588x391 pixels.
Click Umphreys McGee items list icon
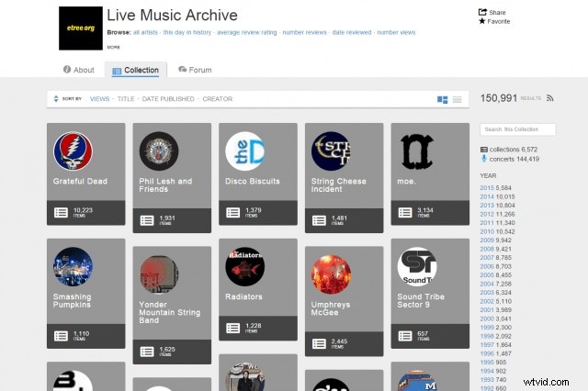click(x=319, y=343)
